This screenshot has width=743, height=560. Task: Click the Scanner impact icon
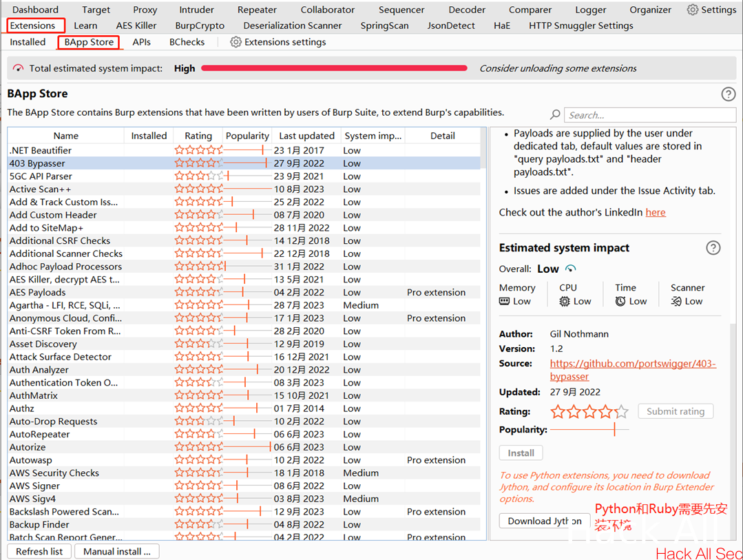(676, 301)
